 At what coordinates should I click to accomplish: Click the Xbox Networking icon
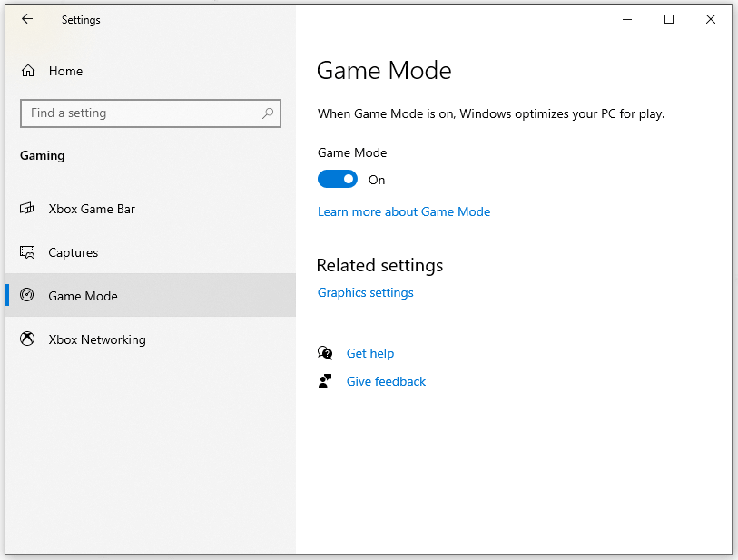[27, 339]
